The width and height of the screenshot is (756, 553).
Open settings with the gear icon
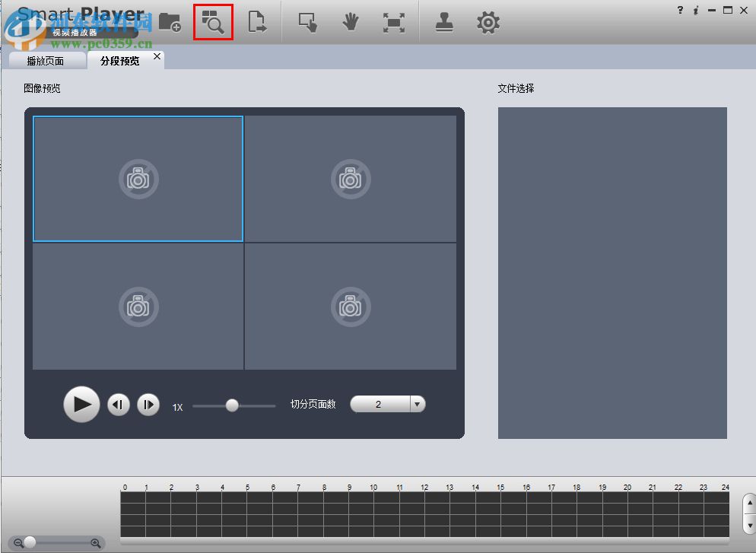488,23
